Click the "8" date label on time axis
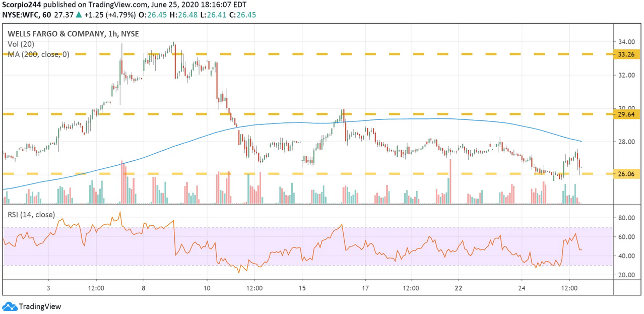 tap(144, 288)
